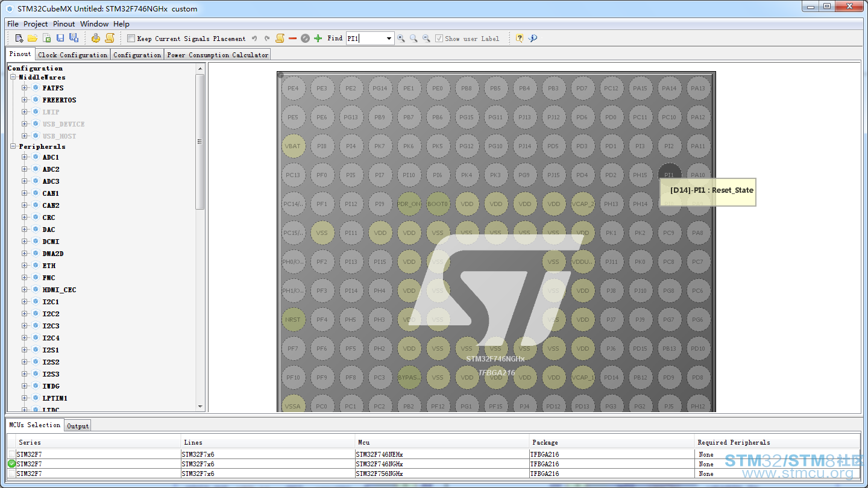This screenshot has width=868, height=488.
Task: Click the Undo arrow in the toolbar
Action: coord(254,39)
